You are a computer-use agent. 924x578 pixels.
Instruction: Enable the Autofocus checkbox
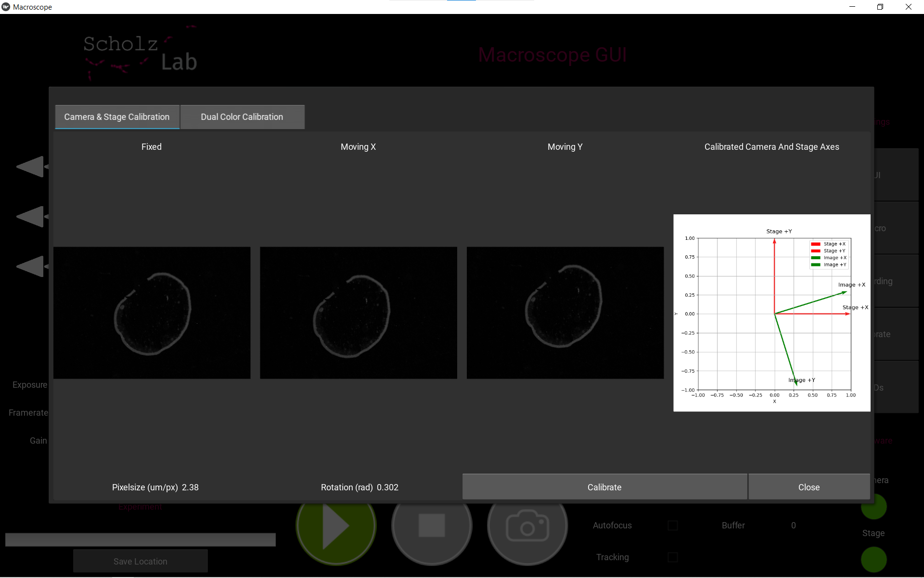coord(673,525)
